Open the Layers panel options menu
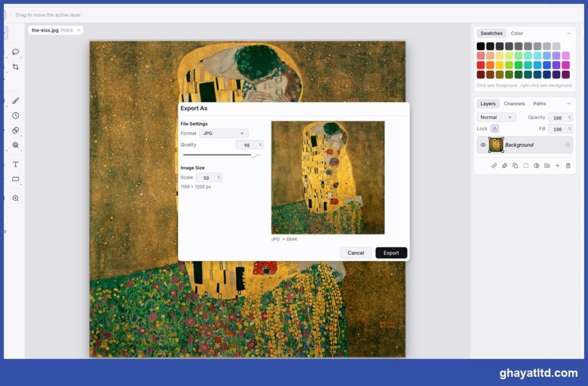Screen dimensions: 588x386 pyautogui.click(x=569, y=103)
